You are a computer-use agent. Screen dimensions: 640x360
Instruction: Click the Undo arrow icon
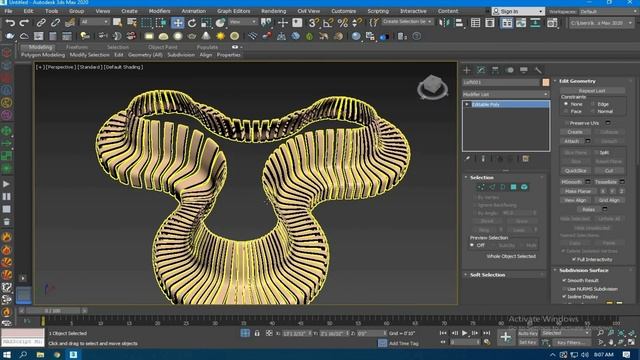click(x=10, y=23)
